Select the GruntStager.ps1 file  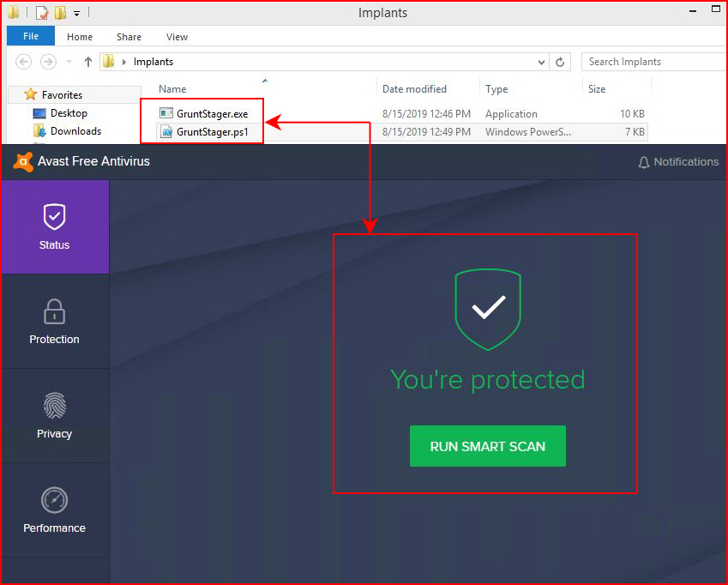point(212,132)
